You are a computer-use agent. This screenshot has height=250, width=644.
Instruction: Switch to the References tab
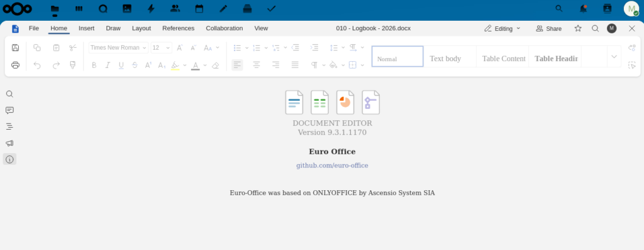[178, 28]
